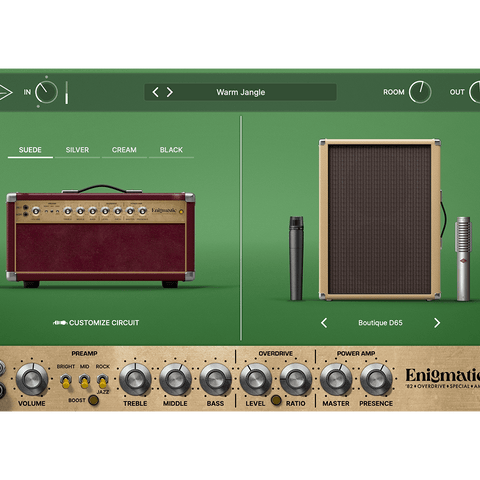Click the IN input gain knob

pos(46,92)
